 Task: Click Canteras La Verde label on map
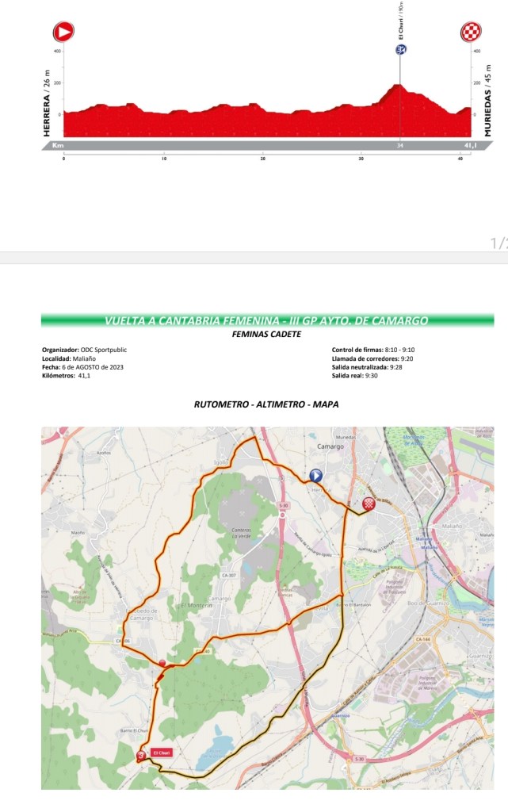click(242, 532)
